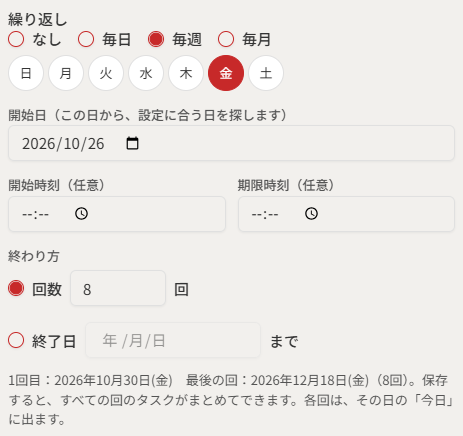This screenshot has width=463, height=436.
Task: Click the 繰り返し section label
Action: pyautogui.click(x=38, y=19)
